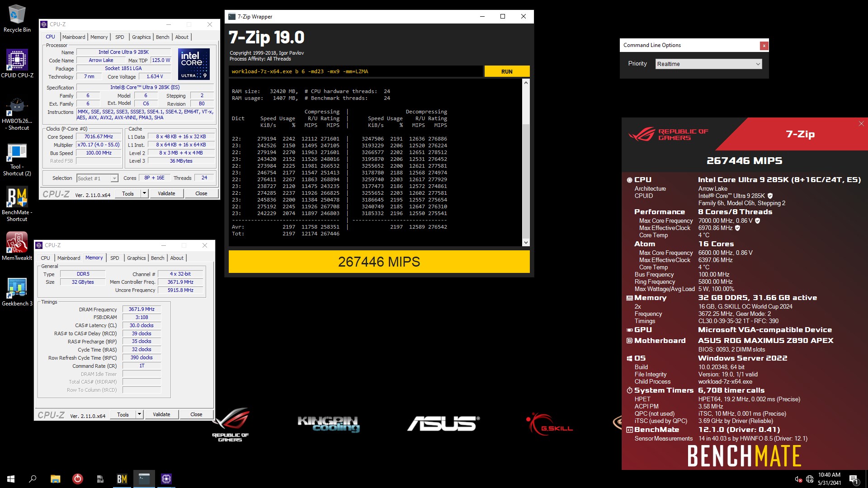This screenshot has width=868, height=488.
Task: Click CAS# Latency value 30.0 clocks
Action: pos(142,326)
